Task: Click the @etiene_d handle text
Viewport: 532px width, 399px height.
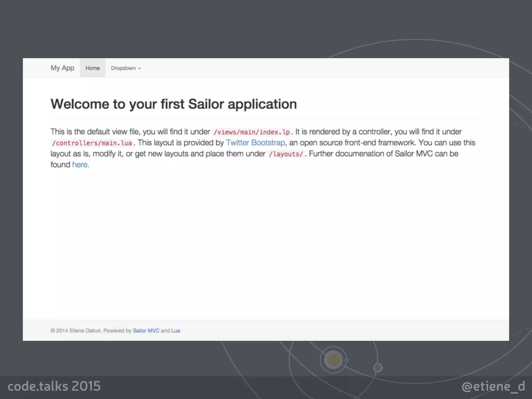Action: click(493, 387)
